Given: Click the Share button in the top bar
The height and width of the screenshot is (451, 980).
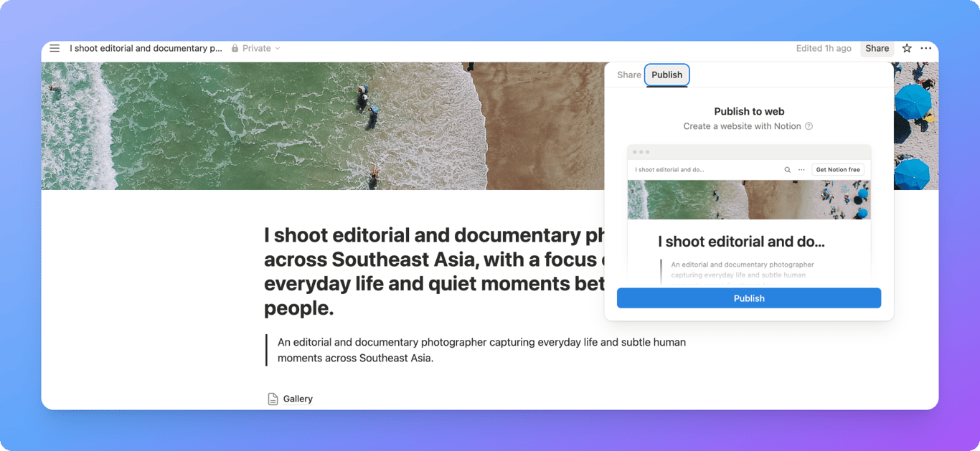Looking at the screenshot, I should [876, 48].
